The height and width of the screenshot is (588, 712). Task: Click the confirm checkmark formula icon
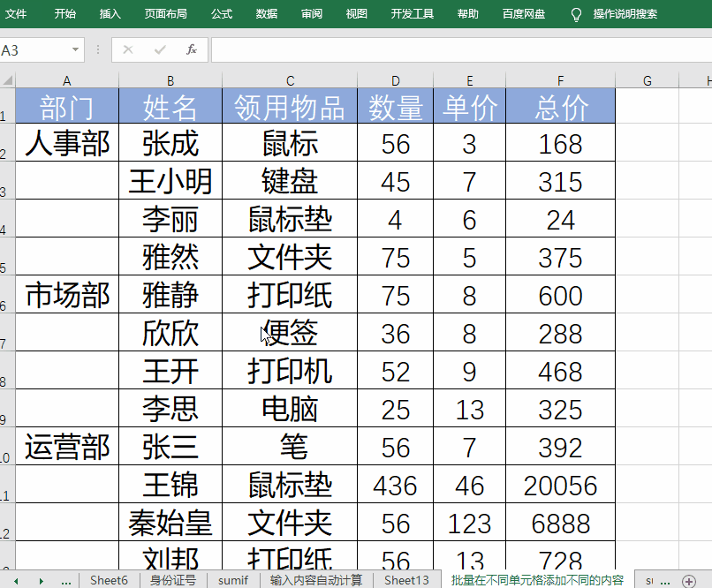160,50
